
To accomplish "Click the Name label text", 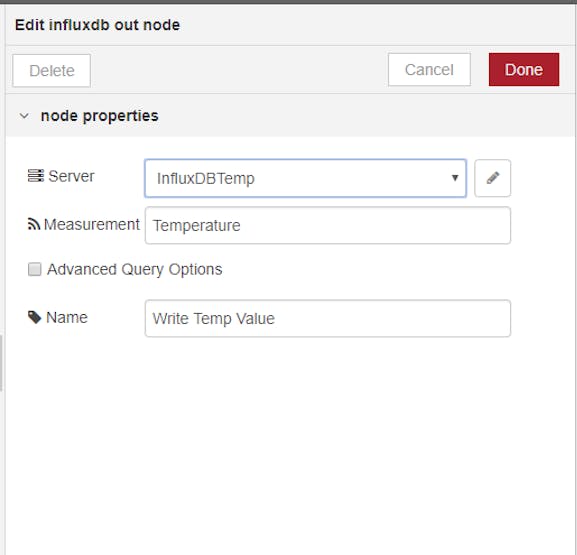I will [67, 317].
